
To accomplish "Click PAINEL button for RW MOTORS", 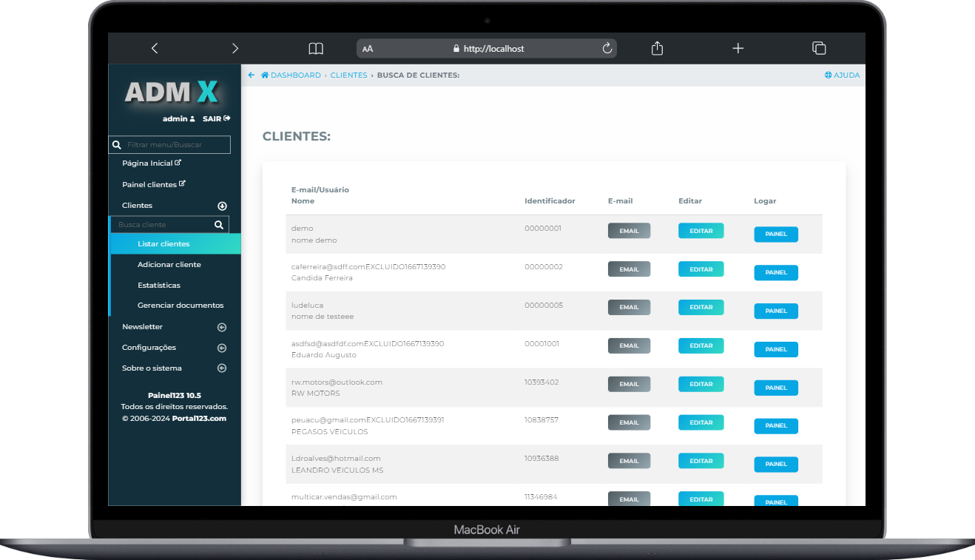I will point(776,388).
